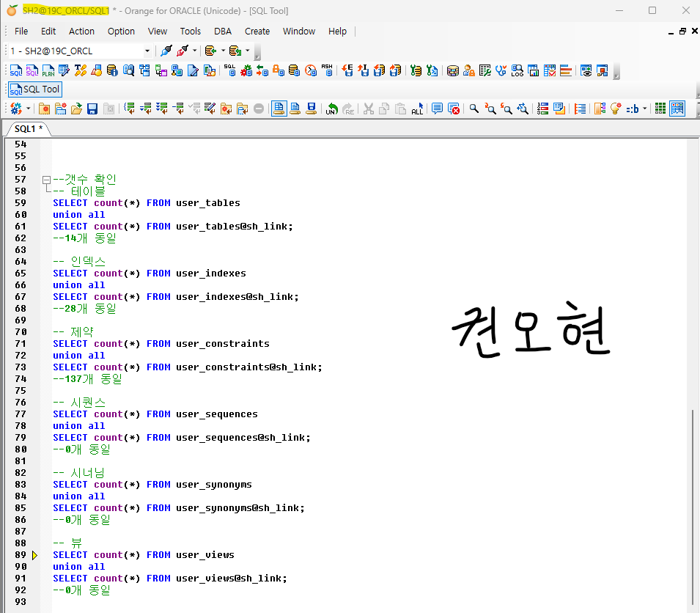Click the green grid view icon
The width and height of the screenshot is (700, 613).
coord(660,109)
